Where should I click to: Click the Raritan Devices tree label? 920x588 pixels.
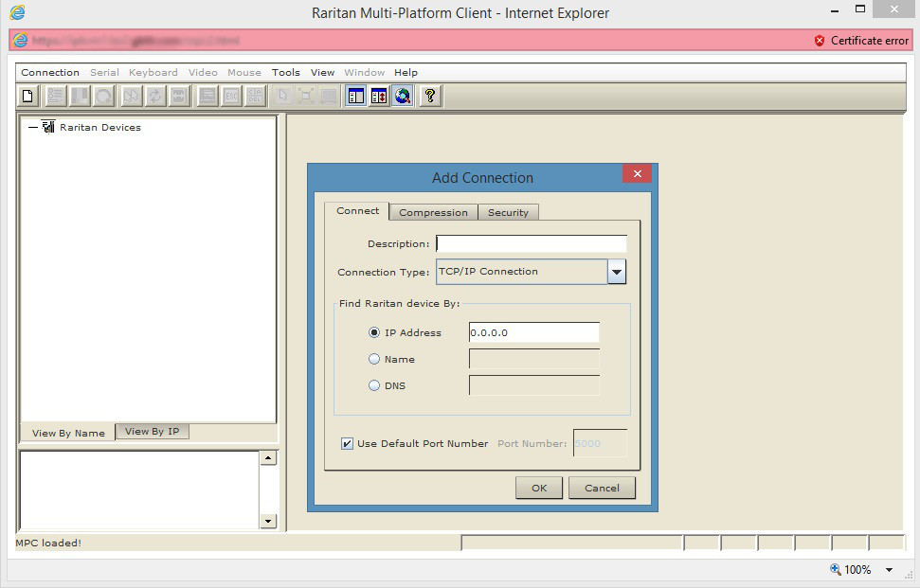click(x=100, y=127)
